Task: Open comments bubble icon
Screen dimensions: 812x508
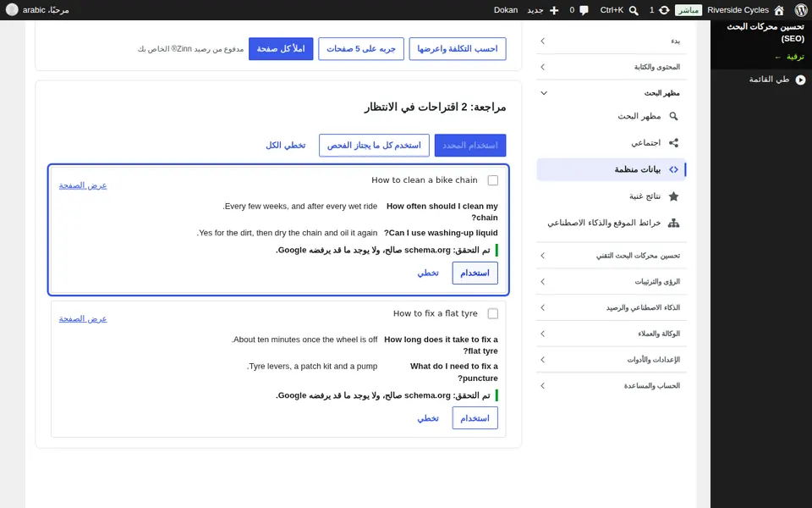Action: 584,10
